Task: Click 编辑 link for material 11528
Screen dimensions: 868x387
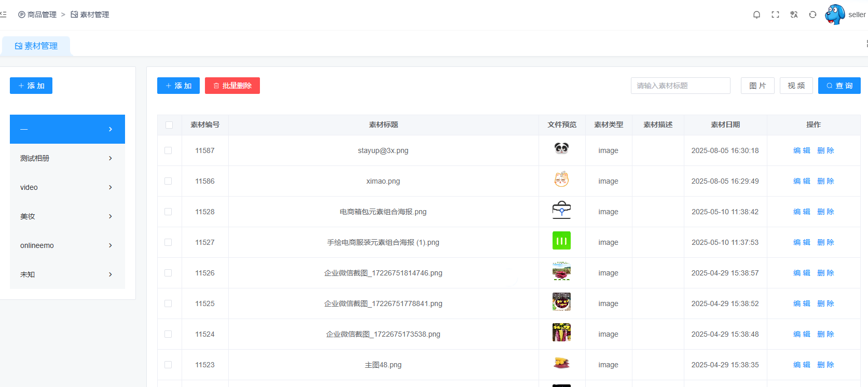Action: tap(802, 212)
